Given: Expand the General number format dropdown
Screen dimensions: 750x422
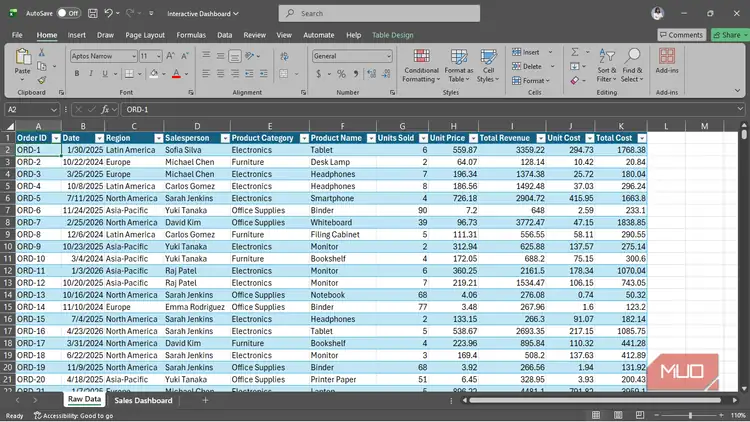Looking at the screenshot, I should click(388, 56).
